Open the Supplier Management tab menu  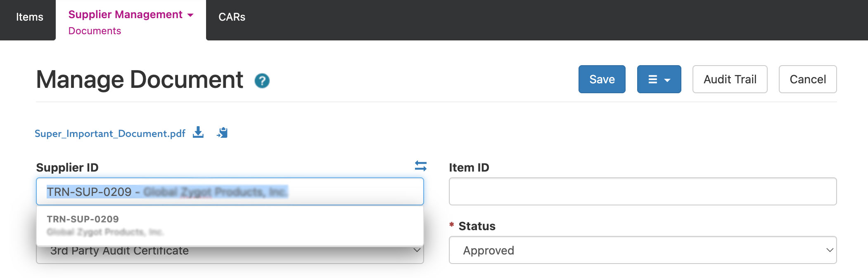click(x=130, y=14)
